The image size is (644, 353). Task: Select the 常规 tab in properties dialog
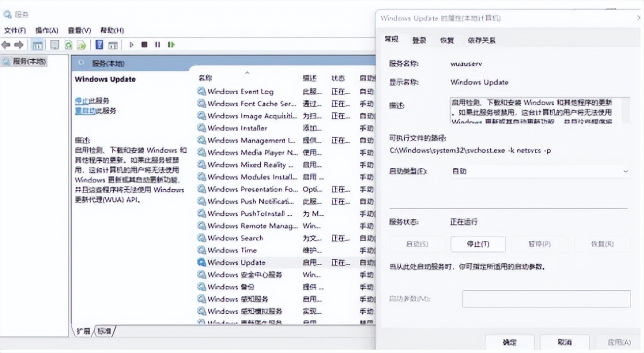pyautogui.click(x=391, y=39)
